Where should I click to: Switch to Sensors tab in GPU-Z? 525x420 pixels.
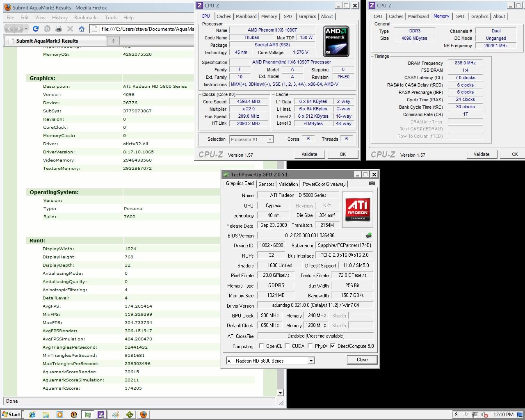click(x=266, y=184)
